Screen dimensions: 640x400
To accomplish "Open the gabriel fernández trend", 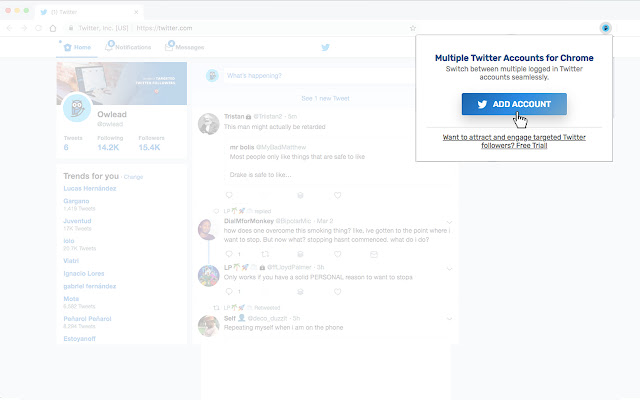I will (x=90, y=286).
